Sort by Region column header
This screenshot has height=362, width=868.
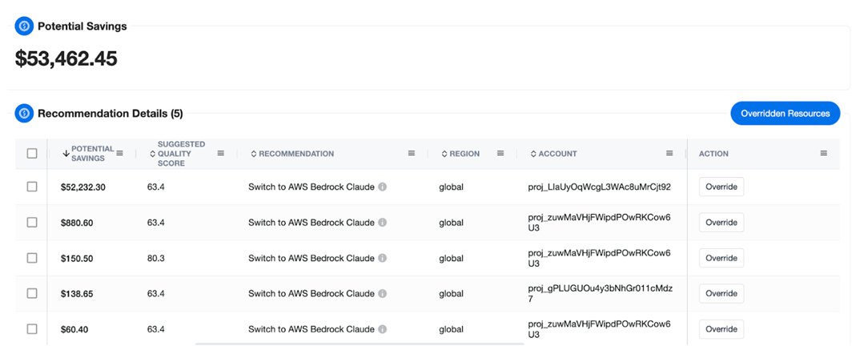[x=460, y=153]
